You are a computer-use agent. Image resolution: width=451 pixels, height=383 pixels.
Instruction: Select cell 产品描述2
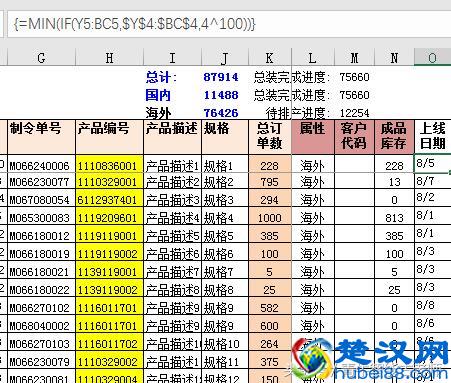pos(172,182)
